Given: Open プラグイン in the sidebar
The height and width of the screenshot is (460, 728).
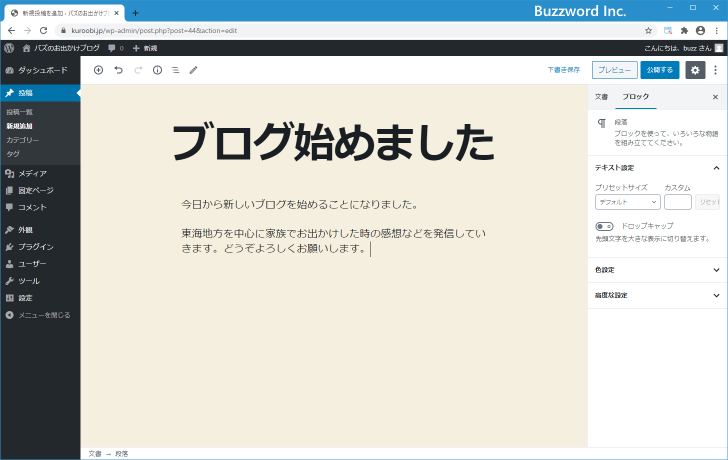Looking at the screenshot, I should (40, 247).
